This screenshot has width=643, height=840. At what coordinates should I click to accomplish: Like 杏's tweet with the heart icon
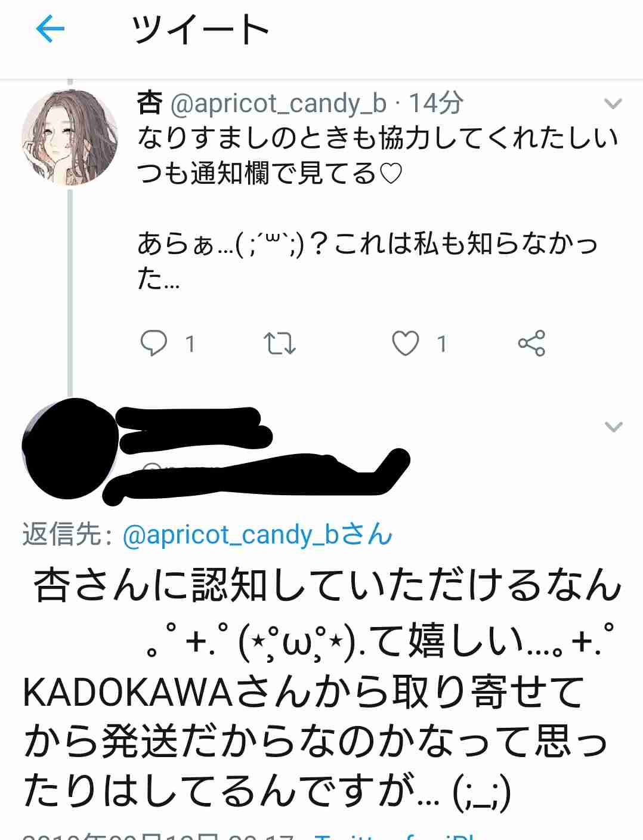[405, 344]
